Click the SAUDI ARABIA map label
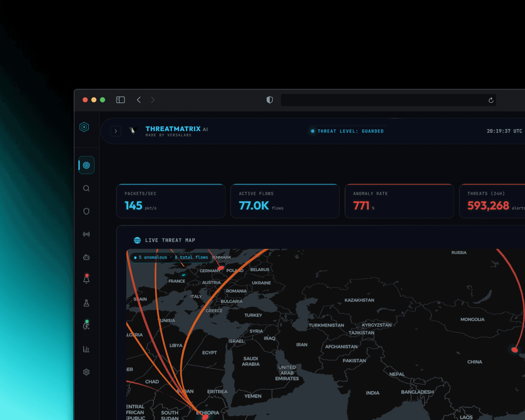This screenshot has width=525, height=420. [251, 361]
